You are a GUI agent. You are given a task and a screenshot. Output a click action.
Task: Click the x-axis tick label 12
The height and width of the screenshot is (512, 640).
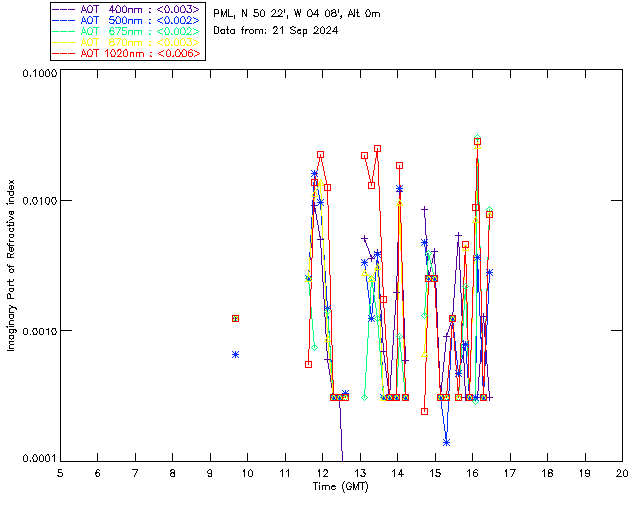click(x=322, y=472)
